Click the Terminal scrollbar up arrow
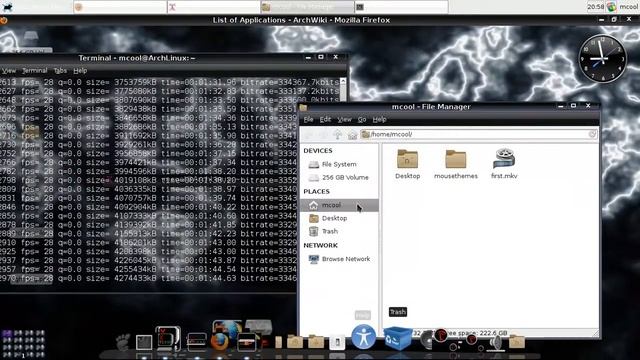 (x=343, y=81)
